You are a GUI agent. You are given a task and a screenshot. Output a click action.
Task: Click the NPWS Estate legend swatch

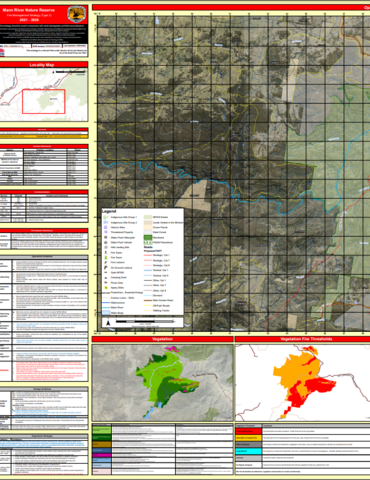click(148, 217)
